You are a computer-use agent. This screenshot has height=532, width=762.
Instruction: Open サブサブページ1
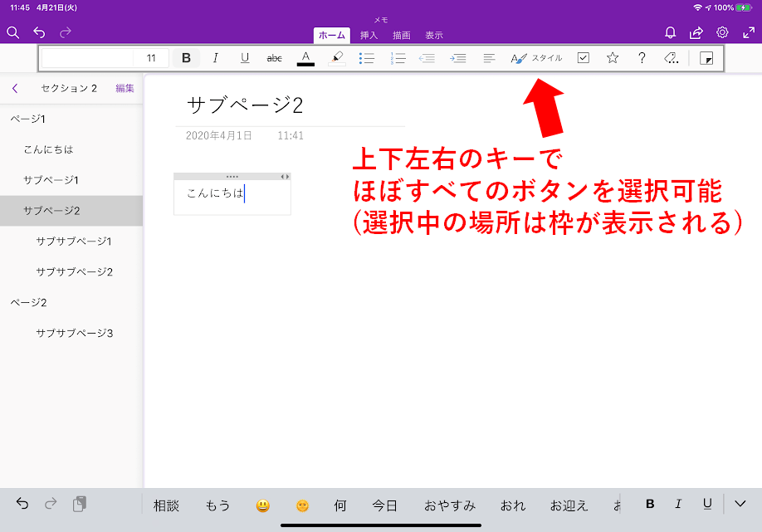pyautogui.click(x=71, y=242)
